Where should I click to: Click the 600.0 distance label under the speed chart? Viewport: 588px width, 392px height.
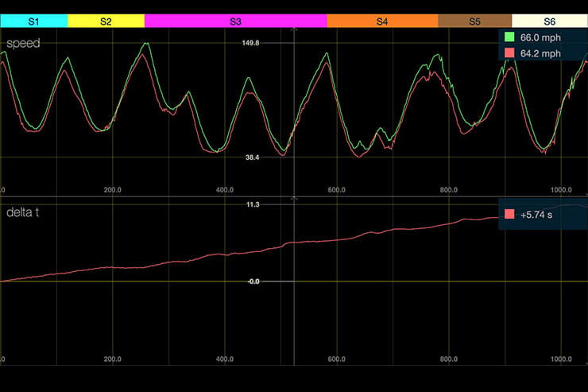point(335,190)
